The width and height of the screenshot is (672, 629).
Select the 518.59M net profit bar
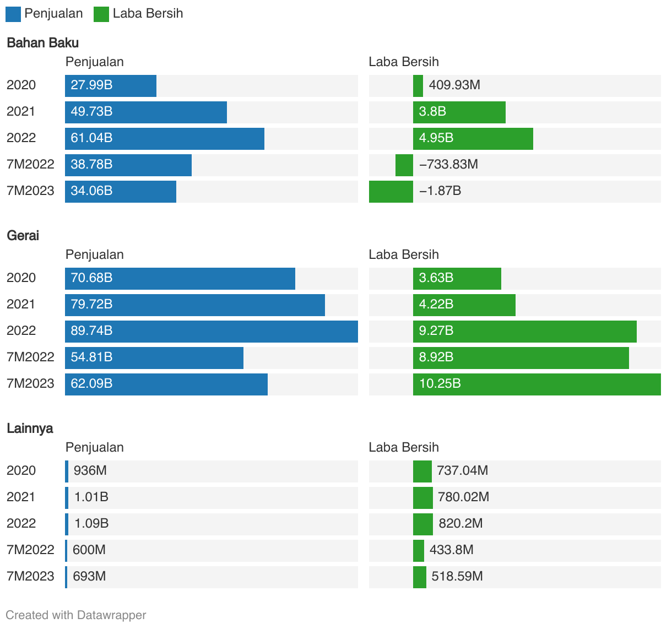coord(420,577)
